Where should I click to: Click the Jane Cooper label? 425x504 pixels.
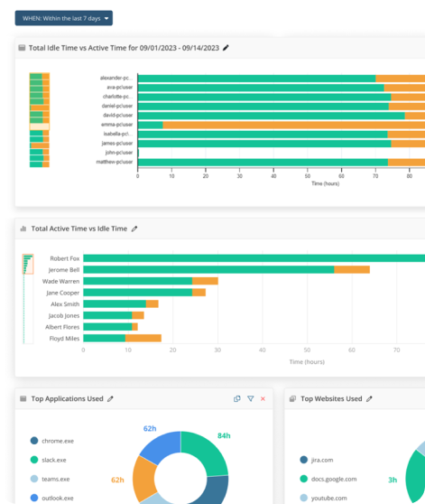pos(62,293)
